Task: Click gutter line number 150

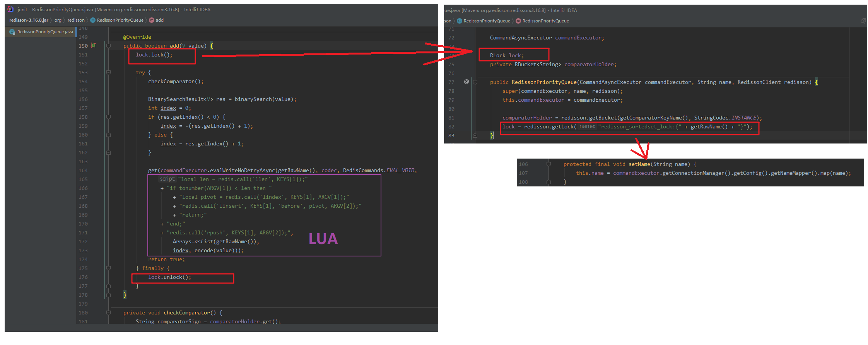Action: [x=83, y=46]
